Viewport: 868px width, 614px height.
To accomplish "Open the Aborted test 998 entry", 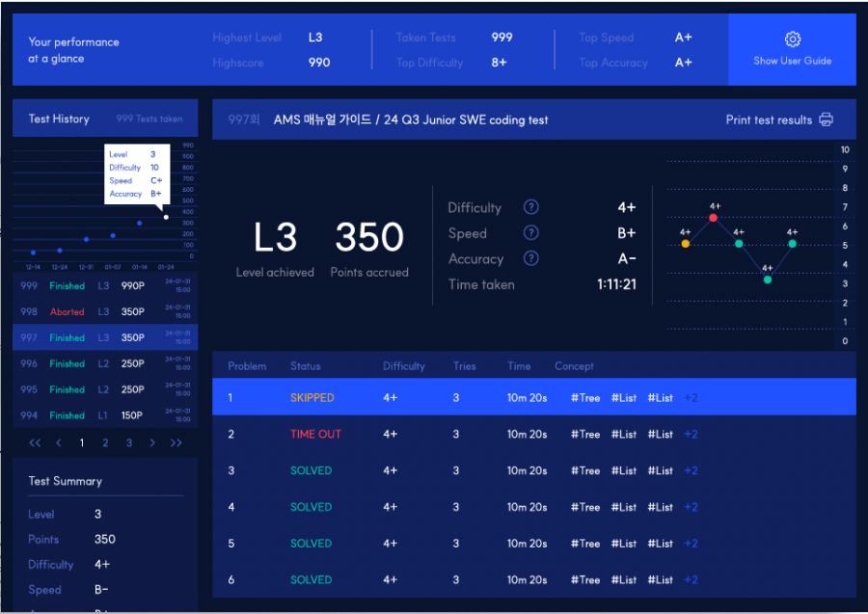I will 105,311.
